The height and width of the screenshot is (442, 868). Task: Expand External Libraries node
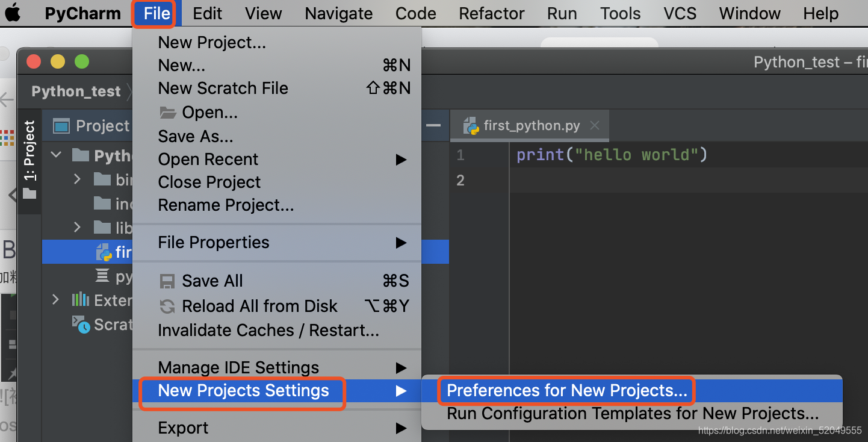click(56, 299)
